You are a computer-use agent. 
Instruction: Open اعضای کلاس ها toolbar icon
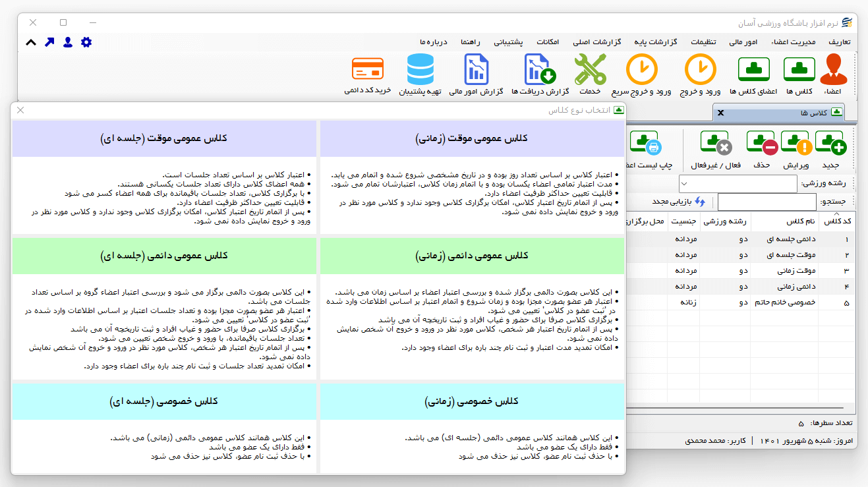pos(753,74)
